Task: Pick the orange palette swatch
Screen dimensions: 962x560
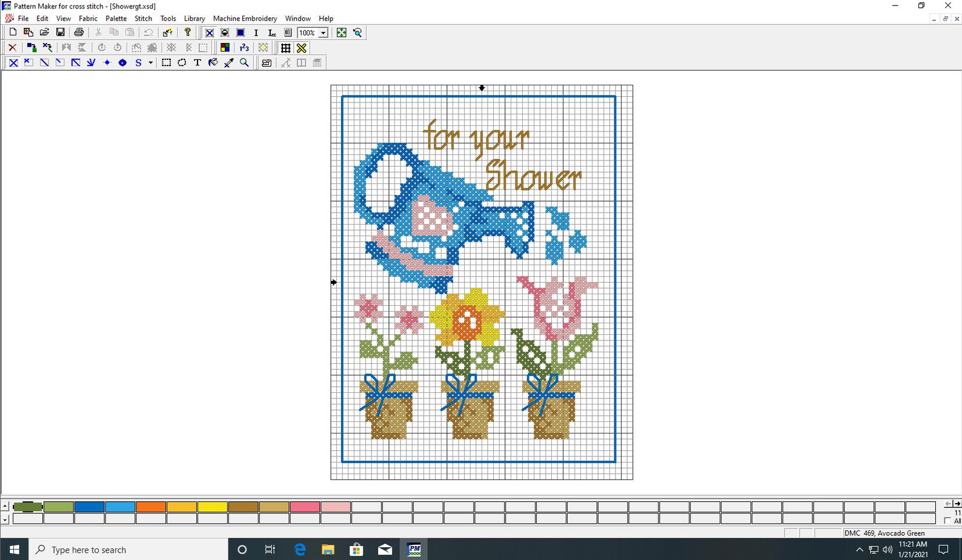Action: (x=151, y=507)
